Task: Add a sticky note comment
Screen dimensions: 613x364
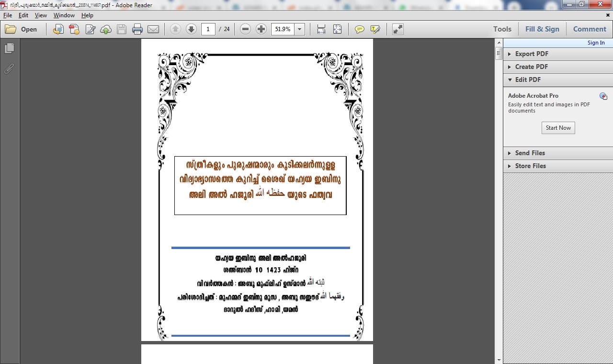Action: tap(359, 29)
